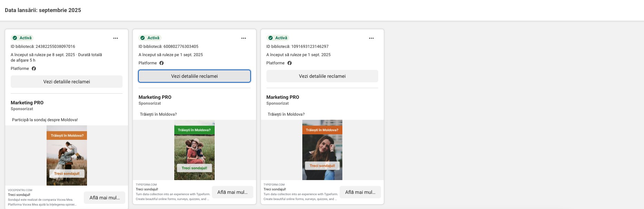
Task: Click the 'Sponsorizat' label on ad 1091693123146297
Action: [277, 103]
